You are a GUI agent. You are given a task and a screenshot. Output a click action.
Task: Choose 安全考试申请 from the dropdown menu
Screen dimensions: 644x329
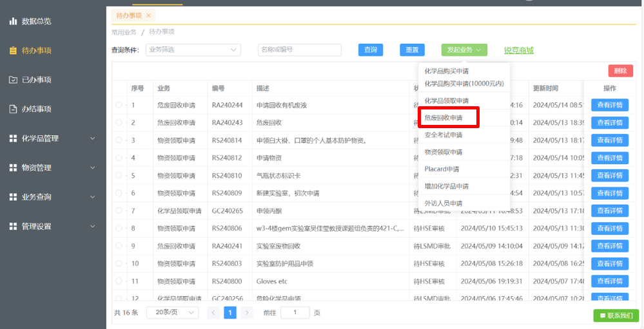444,135
